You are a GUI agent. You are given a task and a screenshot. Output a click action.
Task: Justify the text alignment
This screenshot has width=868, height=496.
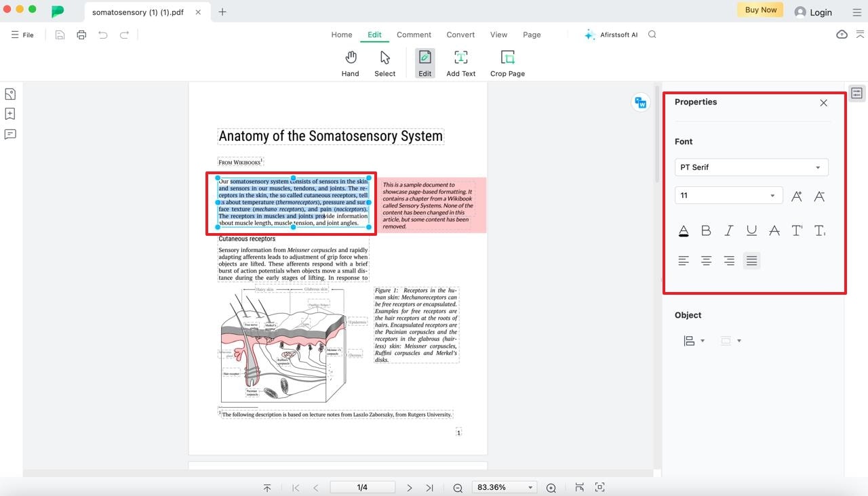tap(751, 261)
